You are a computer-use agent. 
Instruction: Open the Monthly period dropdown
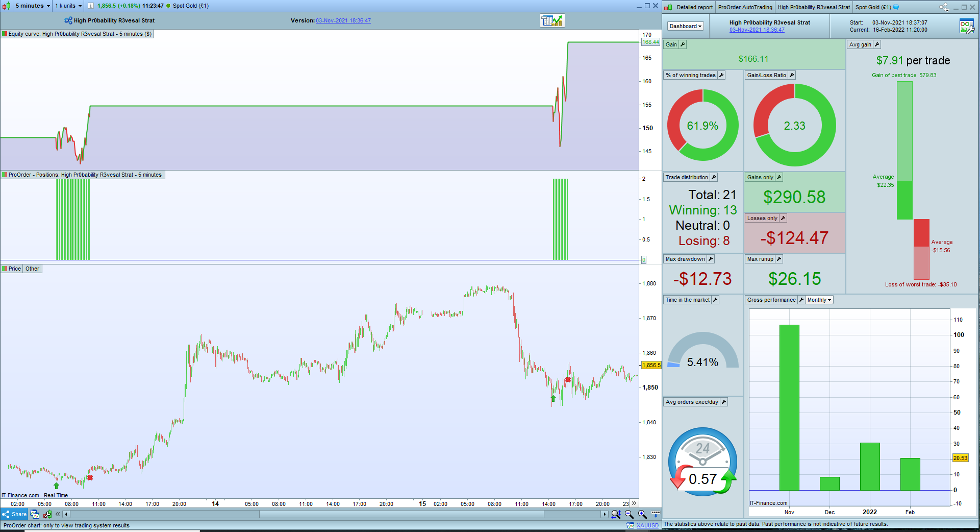tap(819, 300)
